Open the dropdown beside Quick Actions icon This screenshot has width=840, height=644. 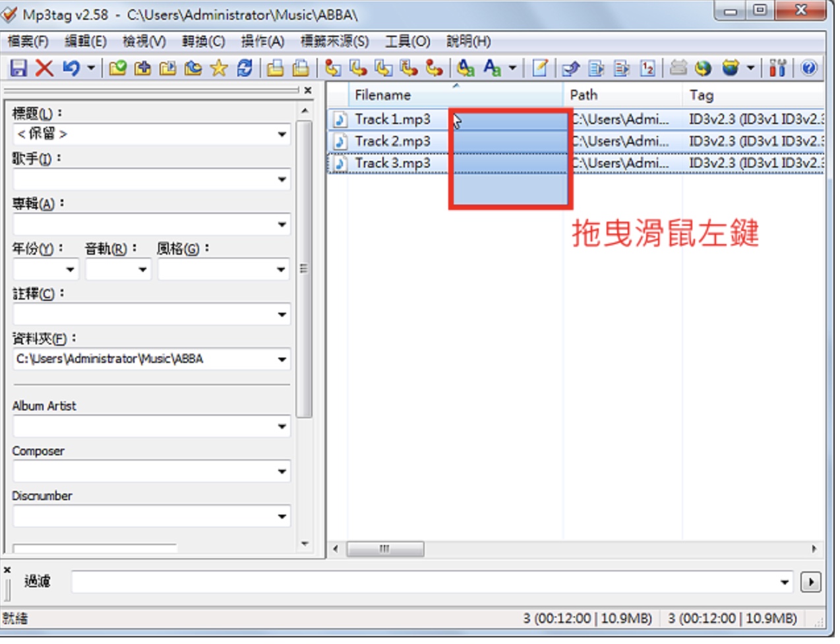[x=512, y=68]
